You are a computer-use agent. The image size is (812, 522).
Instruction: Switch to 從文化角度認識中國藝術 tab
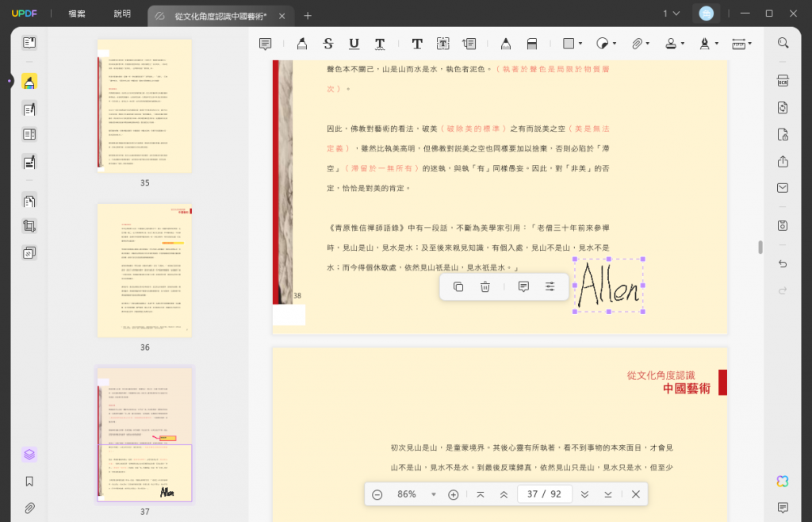tap(220, 16)
